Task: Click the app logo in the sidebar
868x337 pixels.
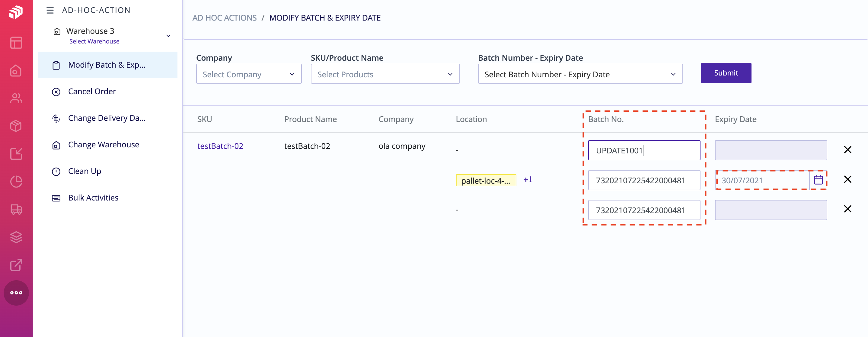Action: (16, 12)
